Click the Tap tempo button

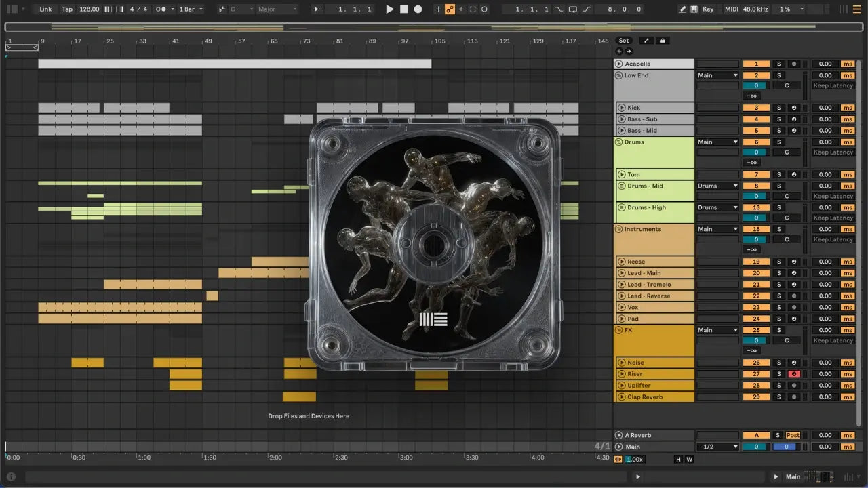[x=67, y=9]
